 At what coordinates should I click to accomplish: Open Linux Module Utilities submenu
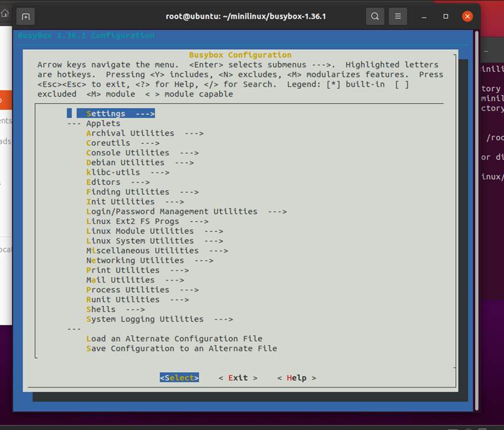coord(155,231)
